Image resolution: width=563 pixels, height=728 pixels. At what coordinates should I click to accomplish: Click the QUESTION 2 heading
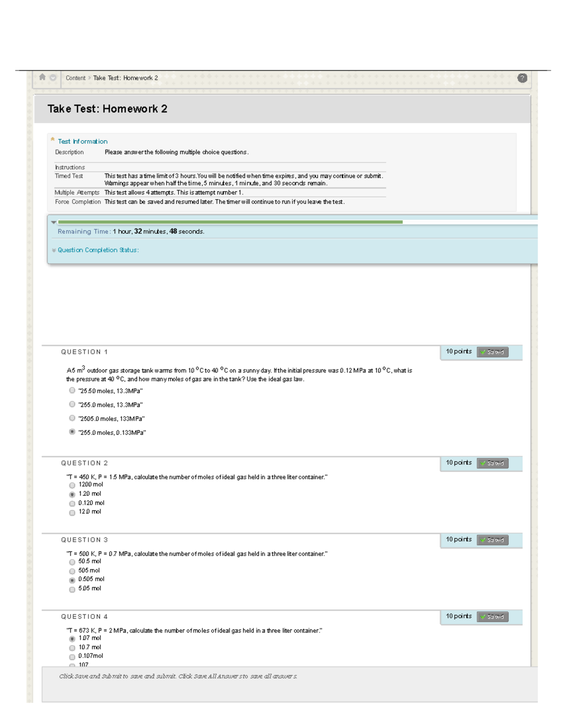[x=84, y=463]
